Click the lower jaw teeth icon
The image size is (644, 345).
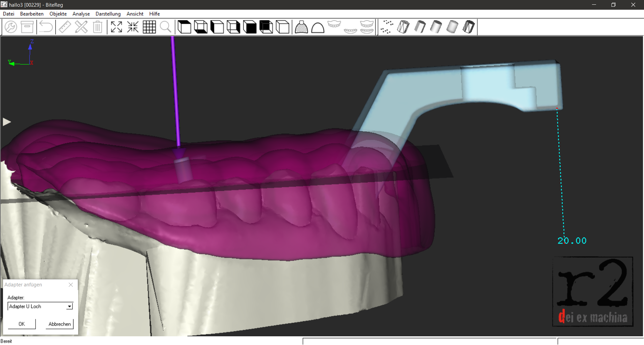(x=351, y=30)
